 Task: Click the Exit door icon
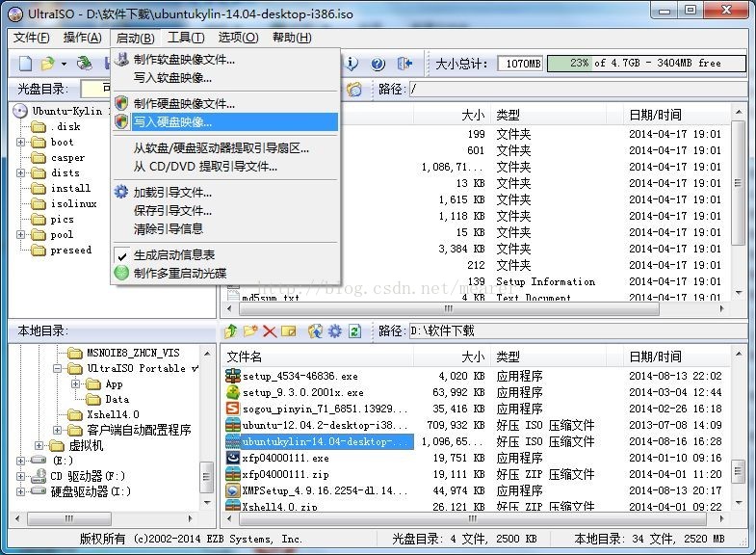click(404, 64)
